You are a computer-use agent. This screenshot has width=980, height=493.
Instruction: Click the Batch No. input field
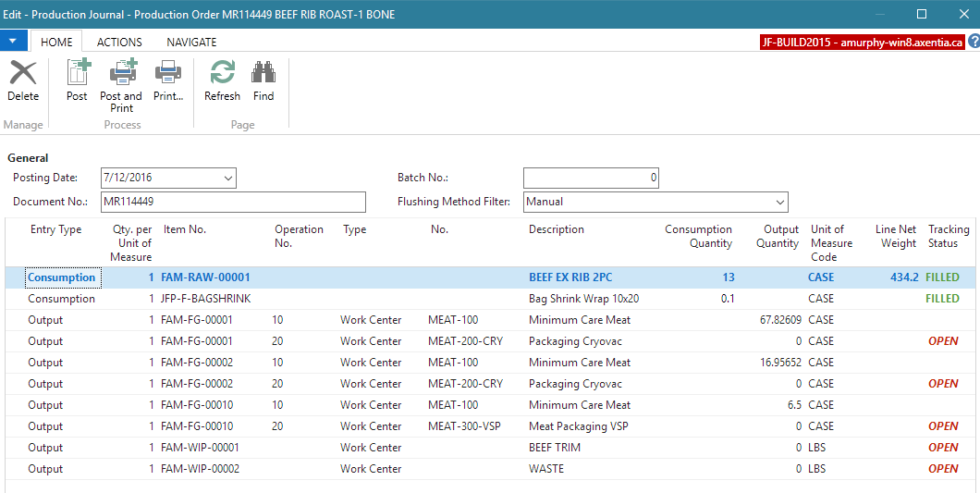[591, 178]
